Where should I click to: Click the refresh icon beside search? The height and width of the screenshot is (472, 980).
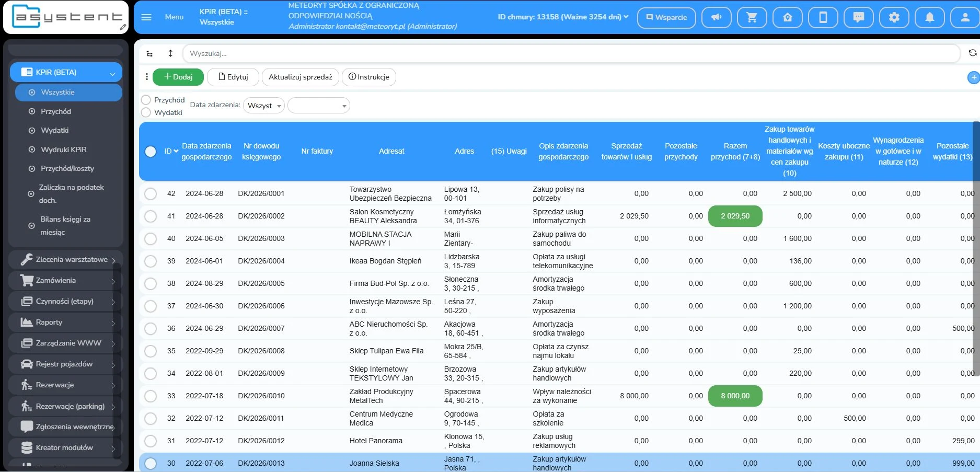coord(972,53)
